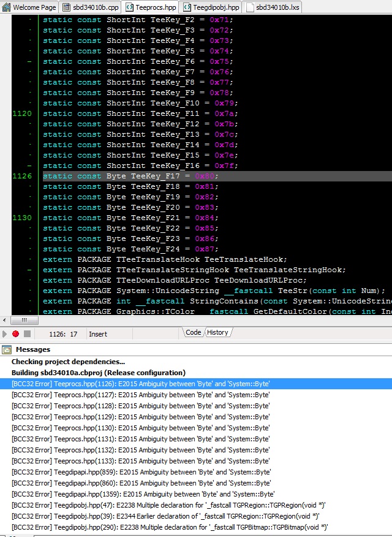
Task: Click the Messages panel icon
Action: click(x=7, y=349)
